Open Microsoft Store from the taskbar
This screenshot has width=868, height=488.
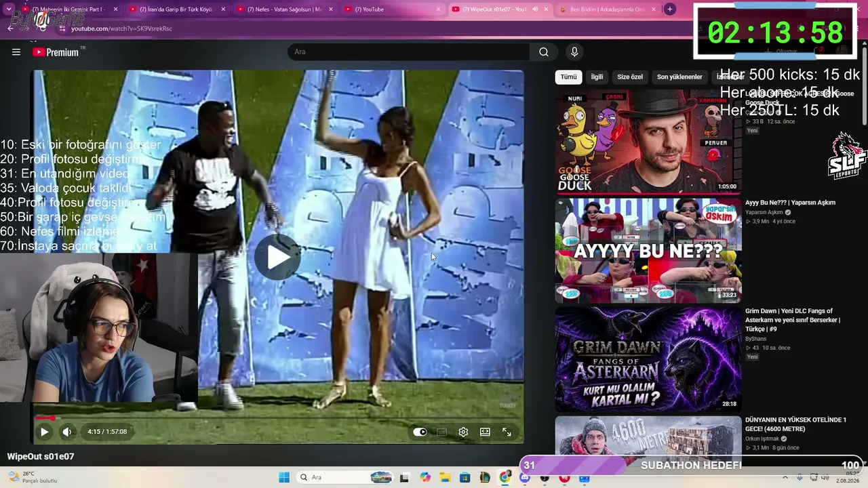[465, 478]
